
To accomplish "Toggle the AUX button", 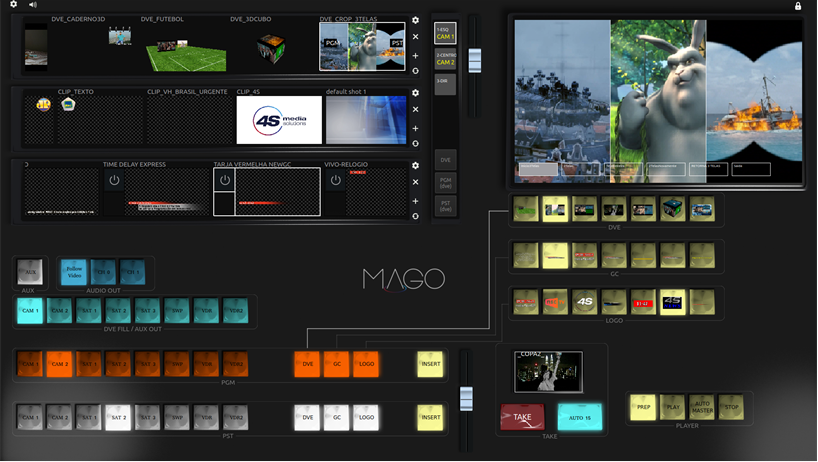I will coord(30,272).
